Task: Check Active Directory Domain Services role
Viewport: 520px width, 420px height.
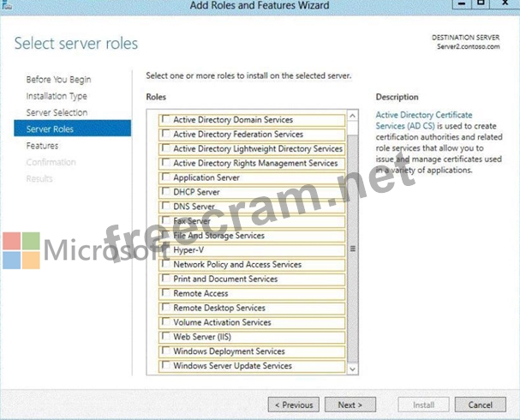Action: point(166,119)
